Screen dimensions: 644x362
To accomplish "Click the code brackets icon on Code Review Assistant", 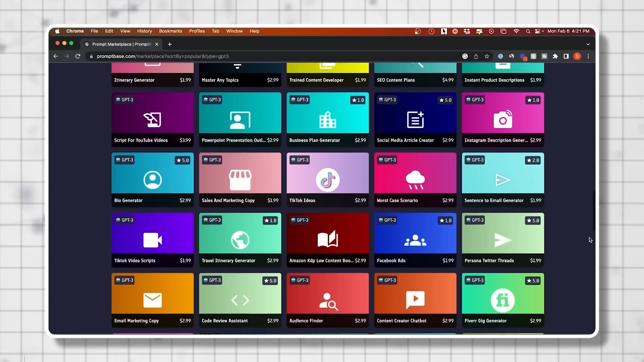I will [x=240, y=300].
